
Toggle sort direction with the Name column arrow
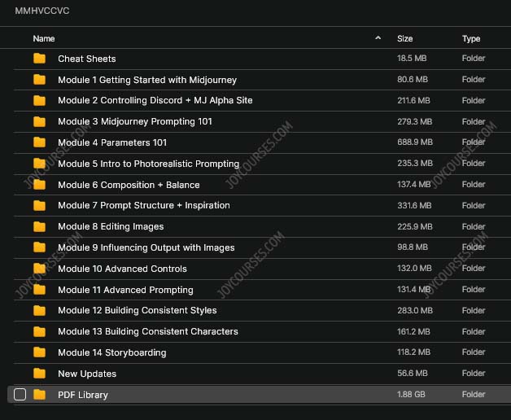click(x=378, y=38)
